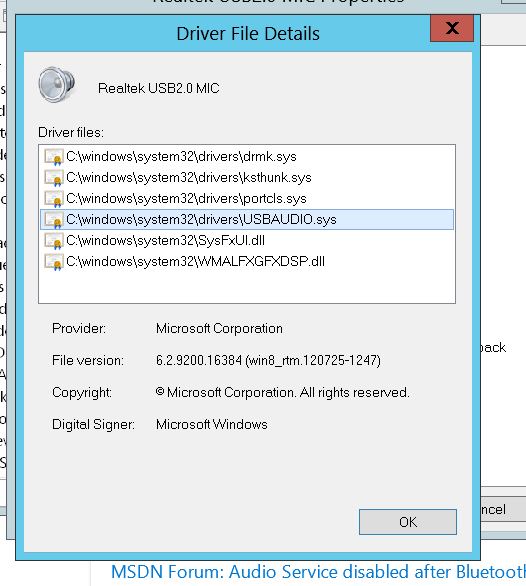
Task: Click the Realtek USB2.0 MIC device name
Action: tap(159, 88)
